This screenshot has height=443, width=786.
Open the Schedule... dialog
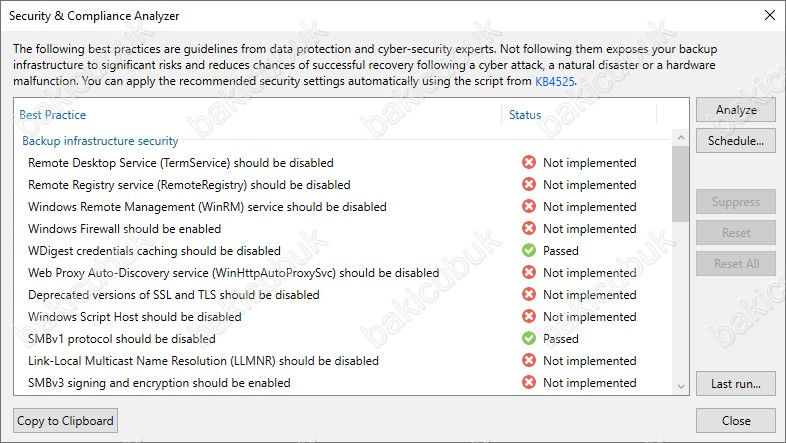(x=736, y=140)
